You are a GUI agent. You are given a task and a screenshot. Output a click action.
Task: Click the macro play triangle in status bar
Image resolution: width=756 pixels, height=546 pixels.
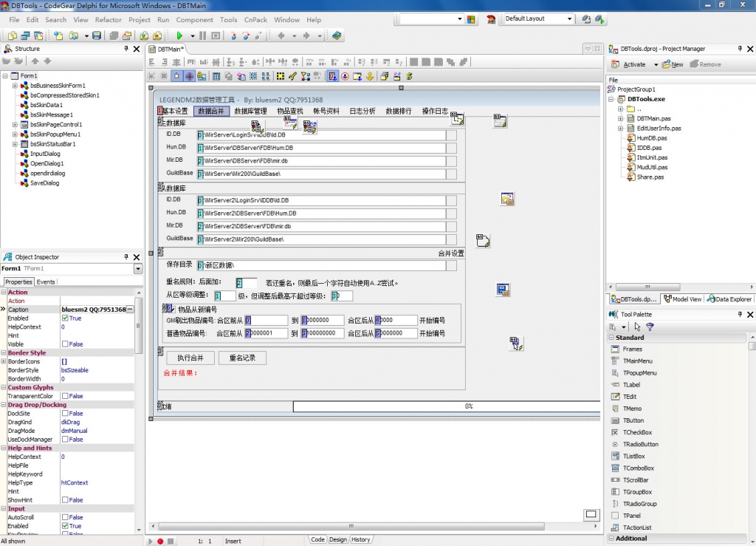coord(150,541)
